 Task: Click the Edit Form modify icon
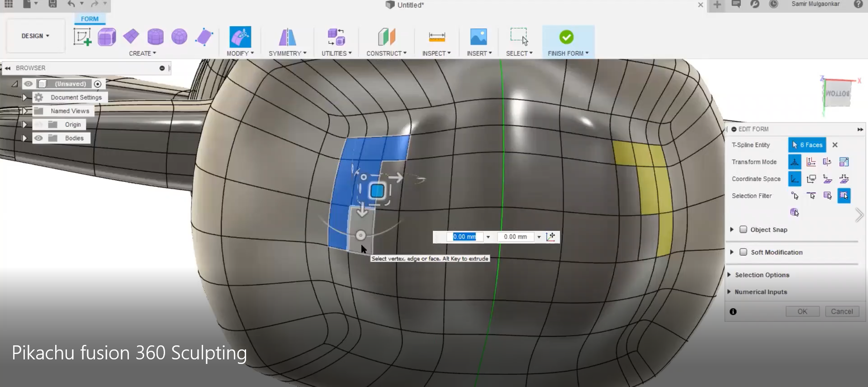(240, 37)
